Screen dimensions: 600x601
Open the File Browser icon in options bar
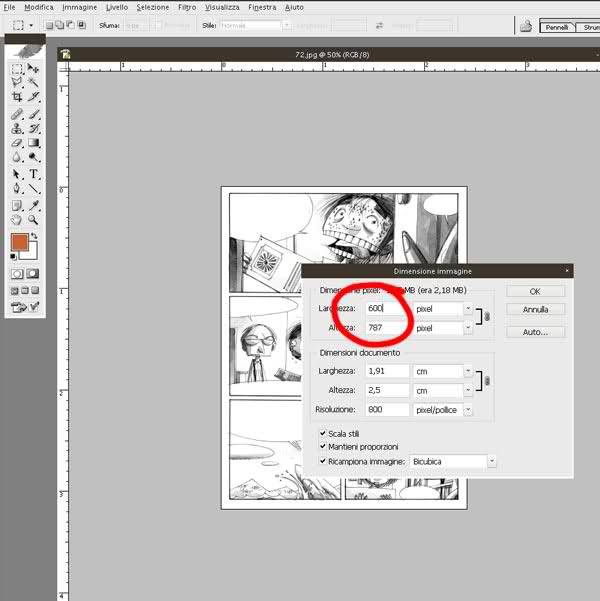tap(526, 26)
